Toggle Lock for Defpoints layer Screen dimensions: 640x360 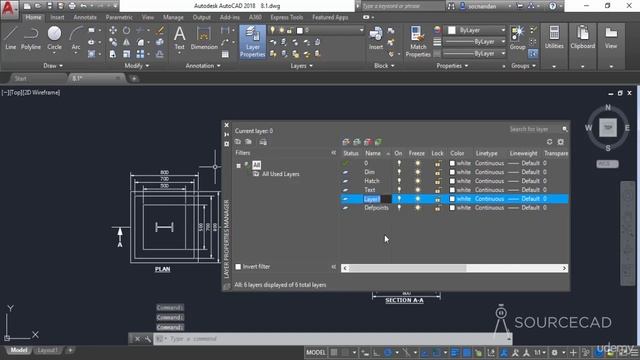(x=437, y=208)
